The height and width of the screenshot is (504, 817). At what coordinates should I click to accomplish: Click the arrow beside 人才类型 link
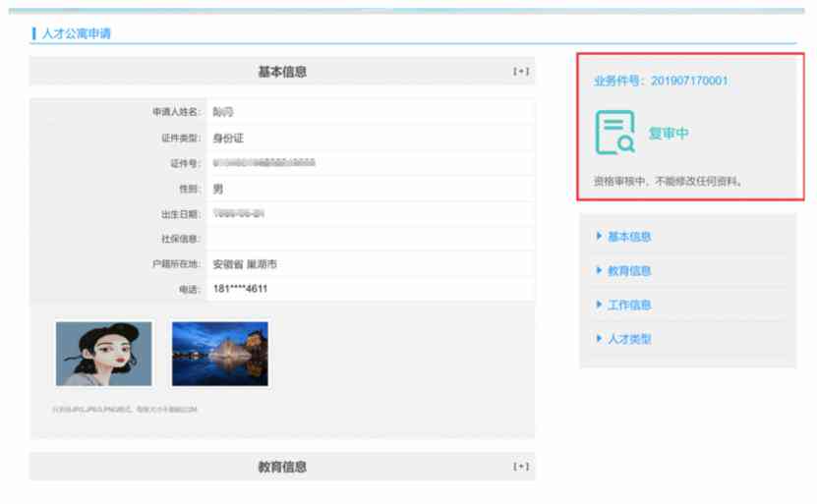[x=599, y=338]
